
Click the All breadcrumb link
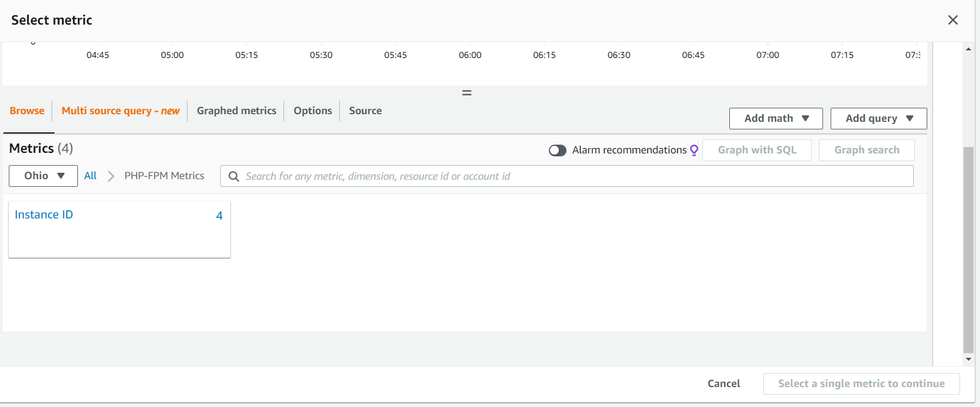(90, 176)
